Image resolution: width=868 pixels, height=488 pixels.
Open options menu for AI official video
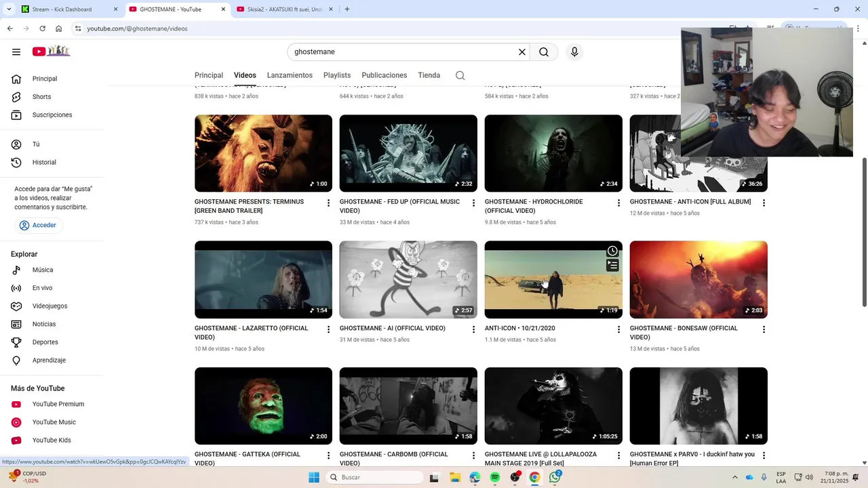point(474,329)
